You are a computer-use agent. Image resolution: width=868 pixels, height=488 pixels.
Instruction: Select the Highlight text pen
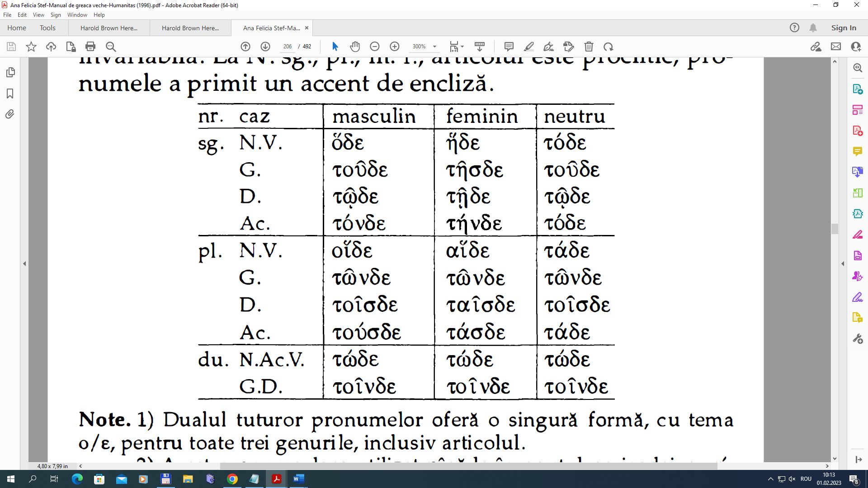(x=529, y=47)
